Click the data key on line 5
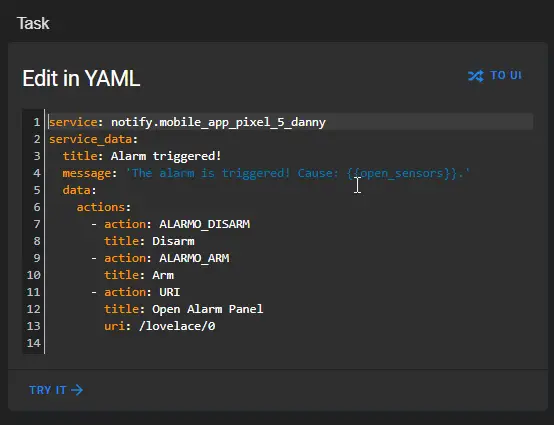 [x=77, y=190]
